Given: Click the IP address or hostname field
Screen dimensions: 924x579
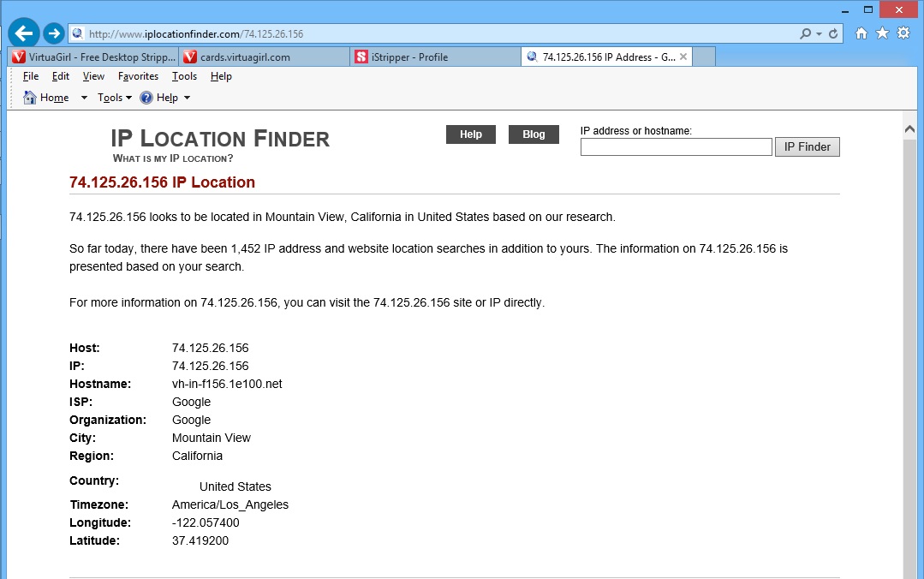Looking at the screenshot, I should [x=676, y=147].
